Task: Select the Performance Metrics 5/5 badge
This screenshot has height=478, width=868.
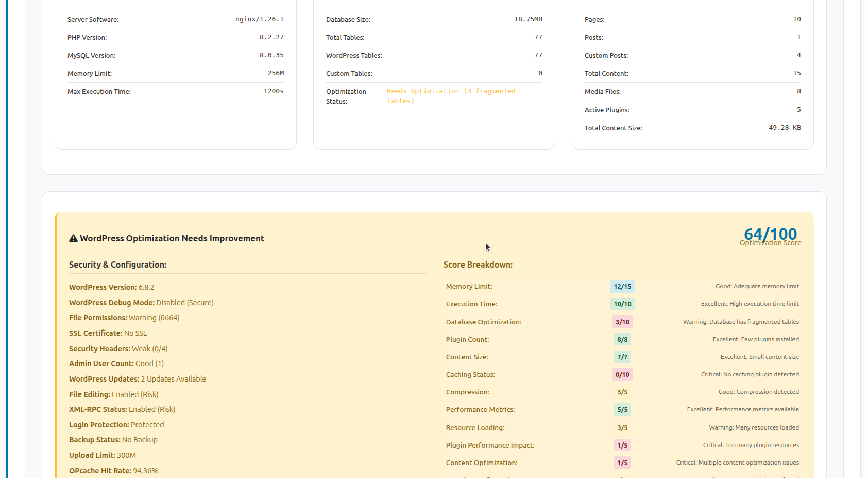Action: [x=622, y=410]
